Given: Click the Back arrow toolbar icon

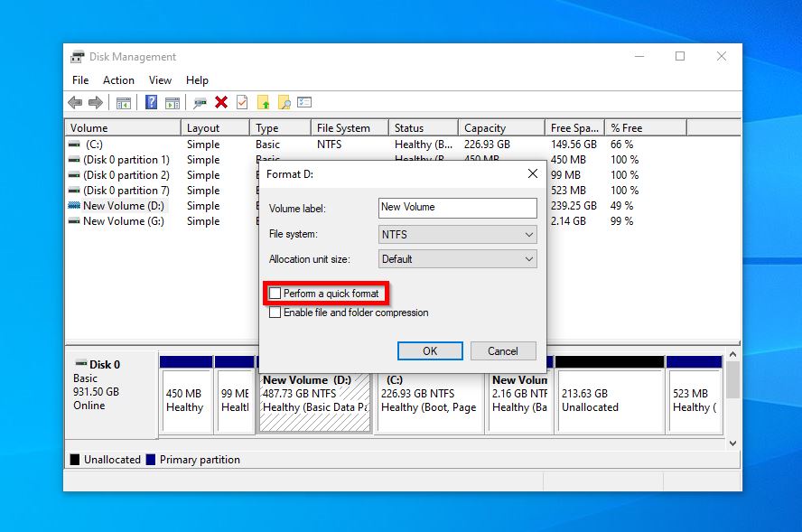Looking at the screenshot, I should click(x=75, y=102).
